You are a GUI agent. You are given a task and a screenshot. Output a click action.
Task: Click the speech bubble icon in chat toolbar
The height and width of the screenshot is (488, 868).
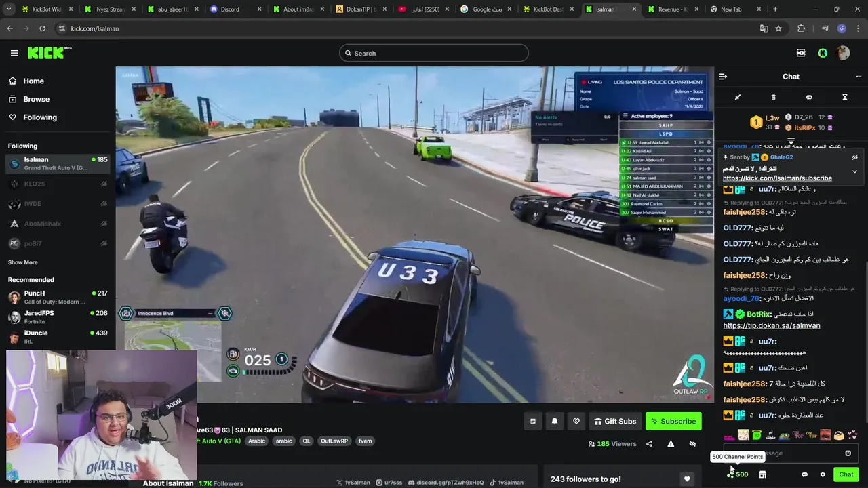point(809,98)
